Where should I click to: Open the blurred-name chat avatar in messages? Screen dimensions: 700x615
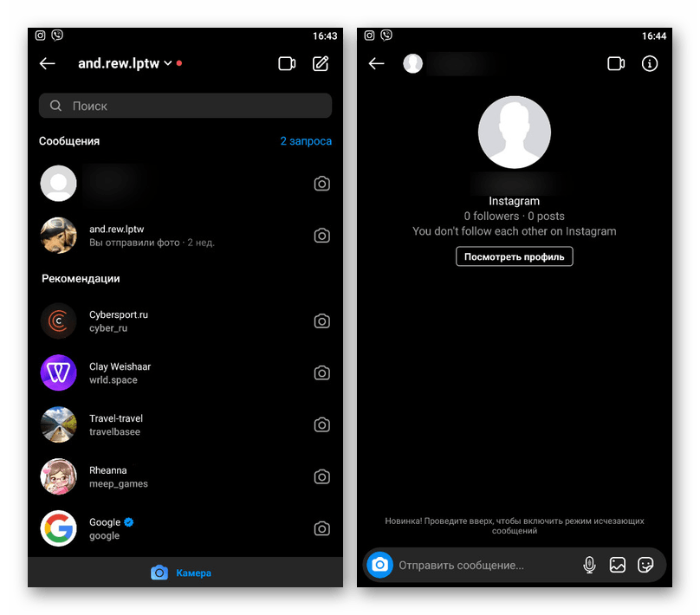click(x=59, y=184)
